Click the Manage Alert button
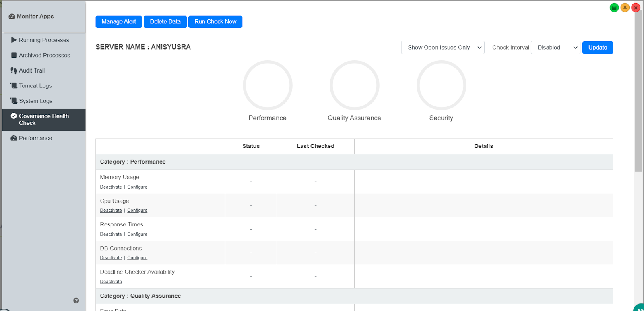Viewport: 644px width, 311px height. click(x=119, y=22)
